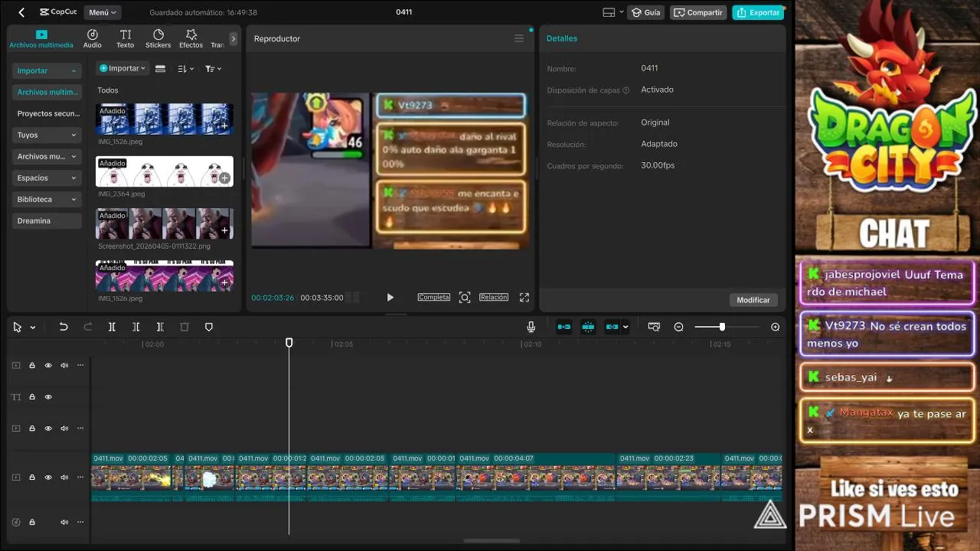Open more options for main 0411.mov track

[80, 477]
